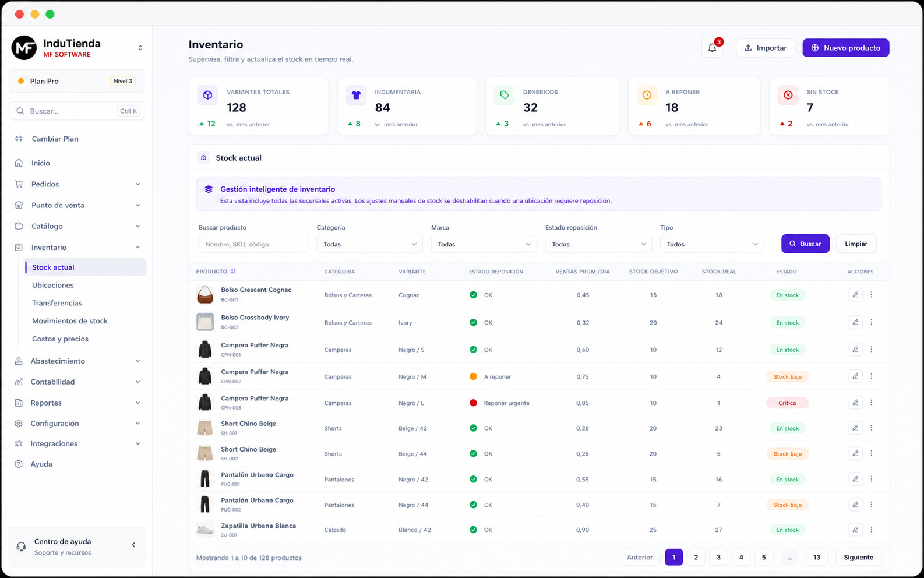The image size is (924, 578).
Task: Click the Reportes sidebar icon
Action: (19, 403)
